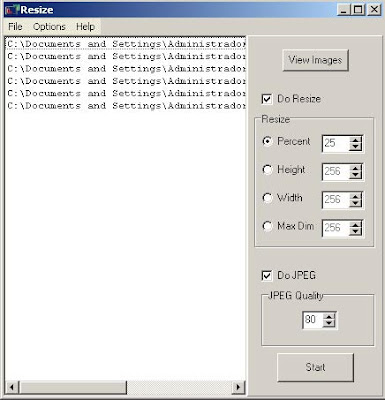
Task: Select the Height radio button
Action: (x=267, y=170)
